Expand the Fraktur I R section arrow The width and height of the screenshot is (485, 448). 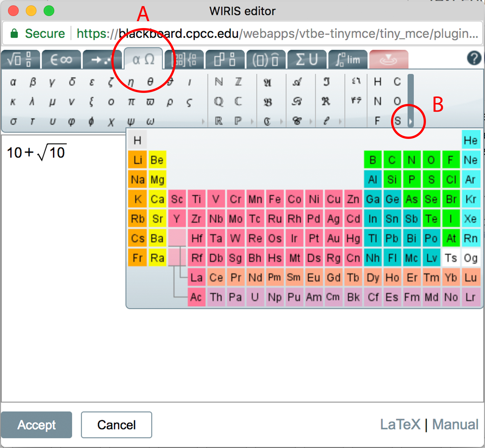(x=340, y=122)
